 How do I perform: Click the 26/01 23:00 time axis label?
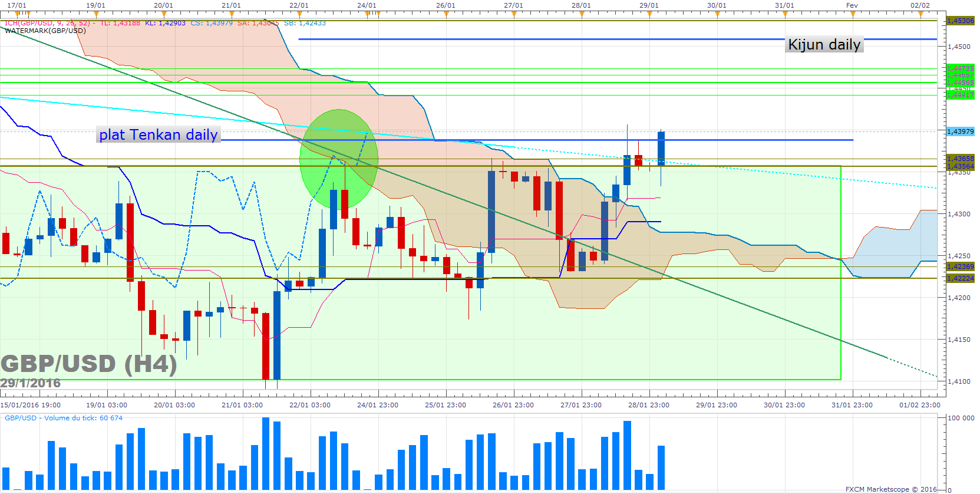(513, 405)
